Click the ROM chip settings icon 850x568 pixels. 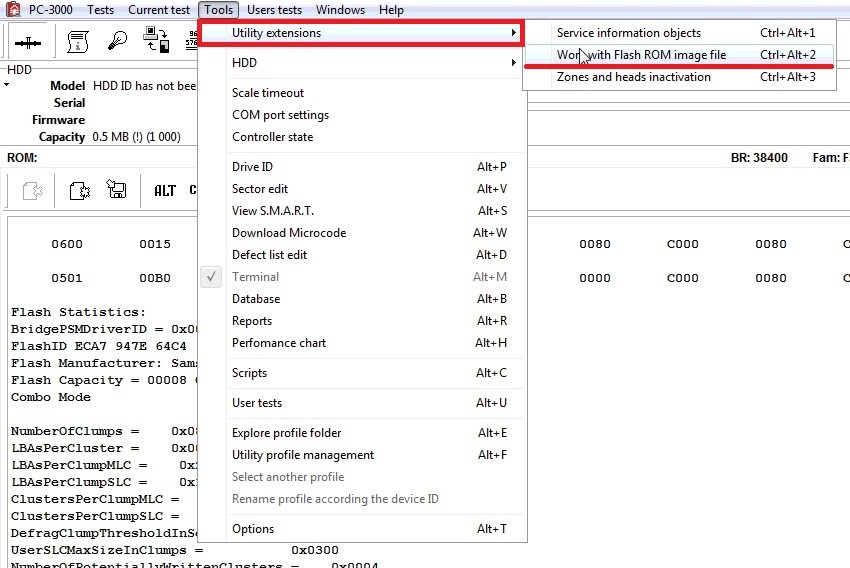80,190
